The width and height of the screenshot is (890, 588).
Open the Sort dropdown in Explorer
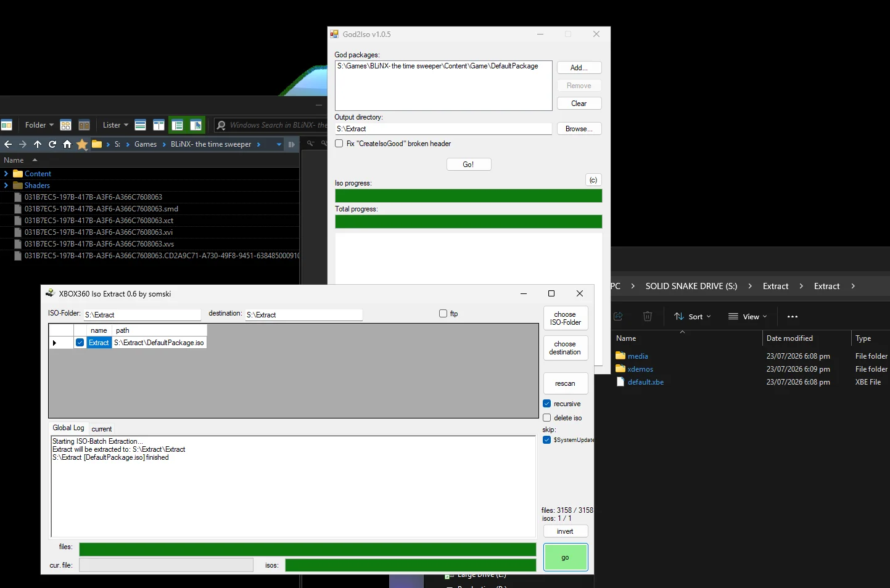[693, 316]
